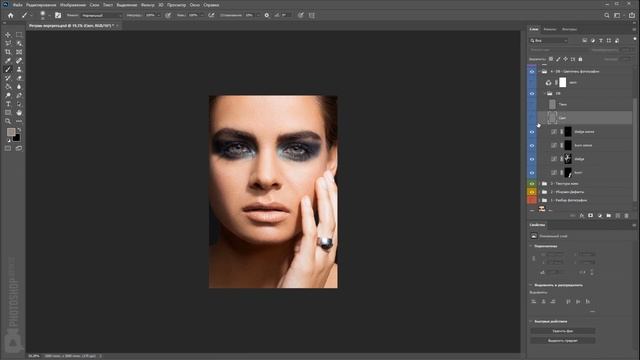Viewport: 640px width, 360px height.
Task: Open the Image menu
Action: [x=73, y=5]
